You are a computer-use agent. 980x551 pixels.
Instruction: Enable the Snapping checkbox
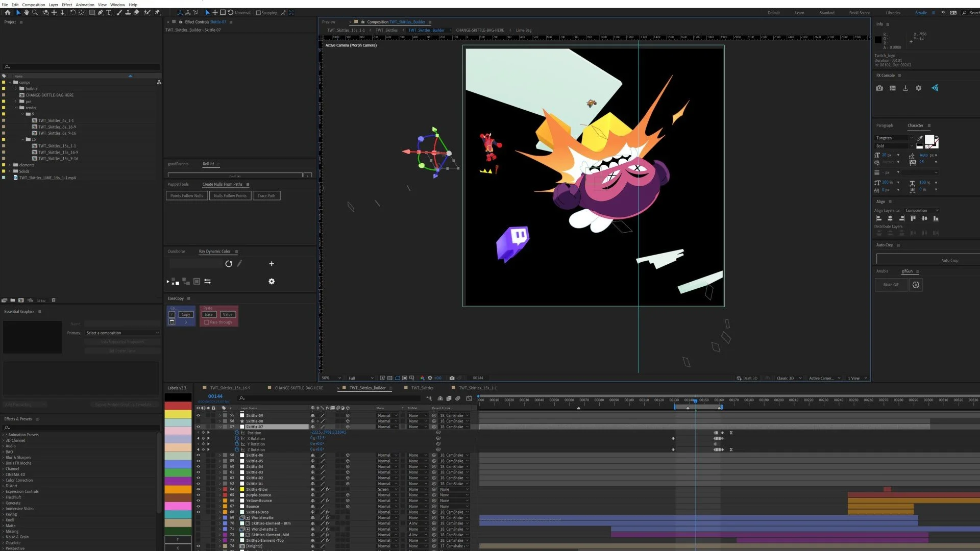(258, 13)
